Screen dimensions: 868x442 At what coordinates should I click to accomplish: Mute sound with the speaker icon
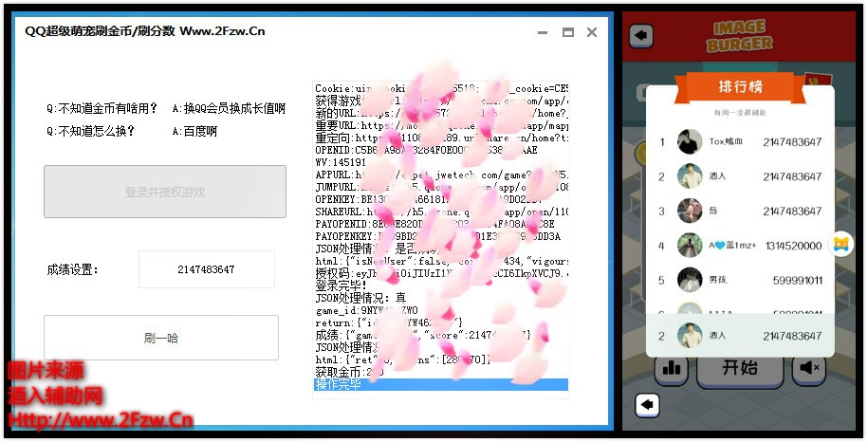point(809,369)
